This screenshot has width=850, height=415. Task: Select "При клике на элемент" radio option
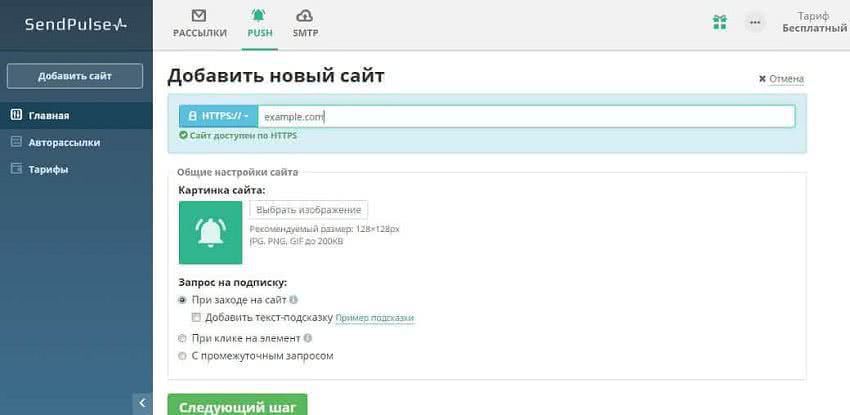pyautogui.click(x=182, y=338)
